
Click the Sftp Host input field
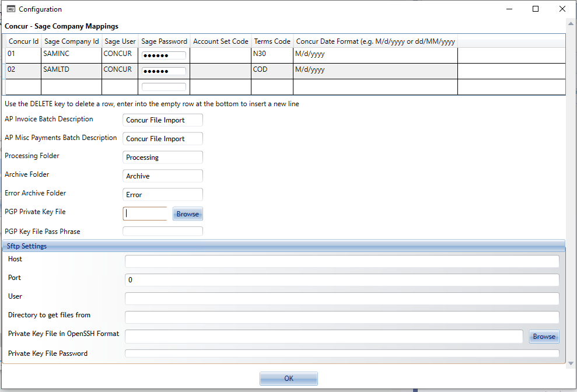click(x=342, y=261)
